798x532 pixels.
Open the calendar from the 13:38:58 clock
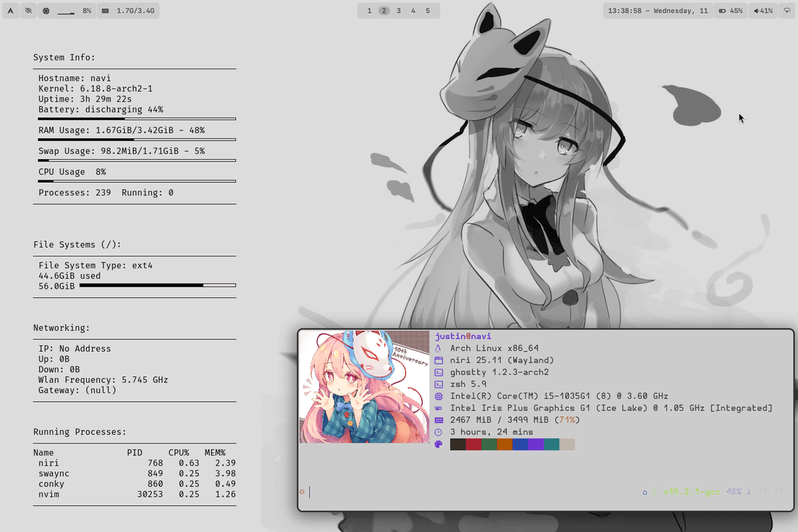(x=658, y=11)
